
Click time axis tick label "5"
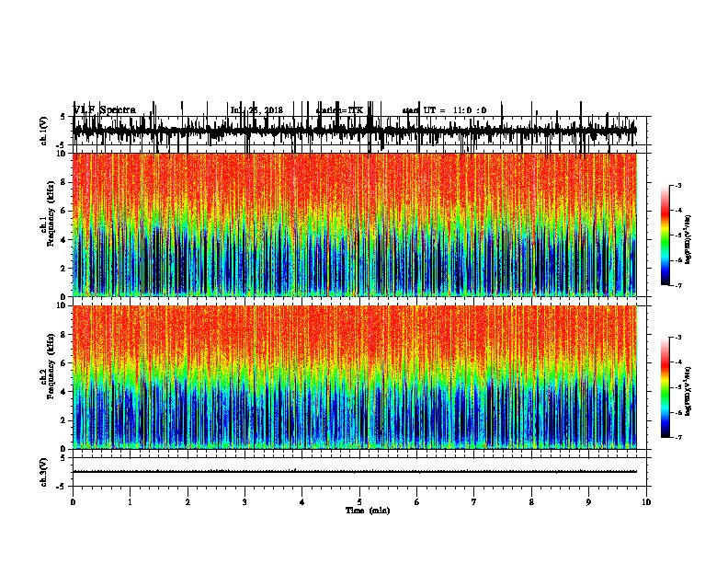coord(359,502)
